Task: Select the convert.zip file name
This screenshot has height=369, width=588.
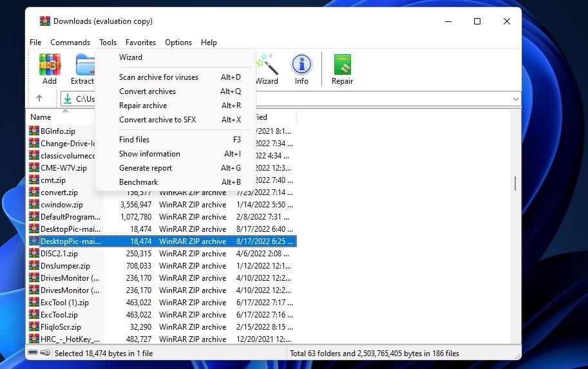Action: [x=59, y=193]
